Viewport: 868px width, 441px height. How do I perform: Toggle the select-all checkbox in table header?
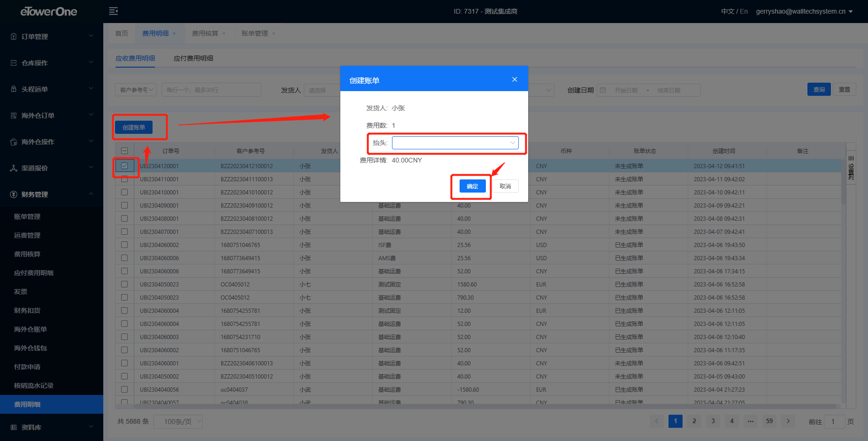coord(124,151)
